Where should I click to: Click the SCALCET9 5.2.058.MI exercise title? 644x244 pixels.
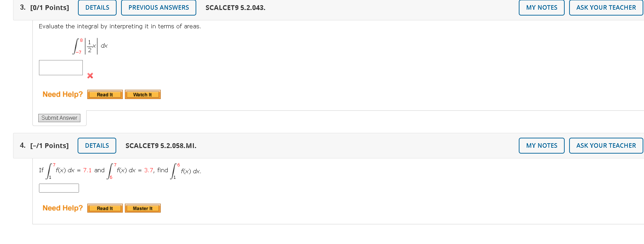coord(161,146)
